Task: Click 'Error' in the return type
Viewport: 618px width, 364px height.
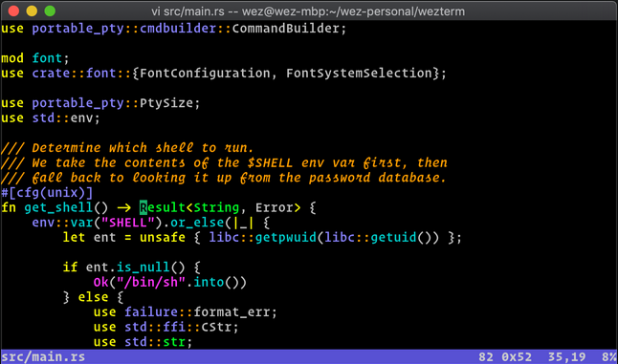Action: click(275, 207)
